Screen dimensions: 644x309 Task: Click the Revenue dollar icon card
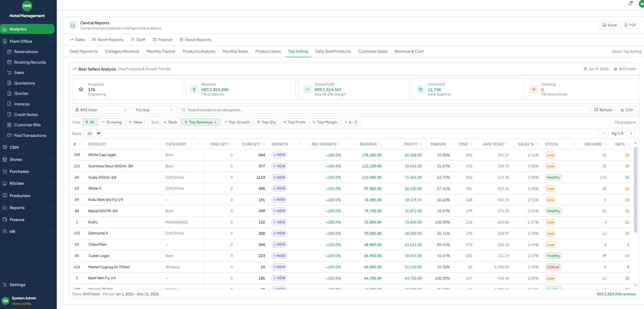(x=194, y=89)
